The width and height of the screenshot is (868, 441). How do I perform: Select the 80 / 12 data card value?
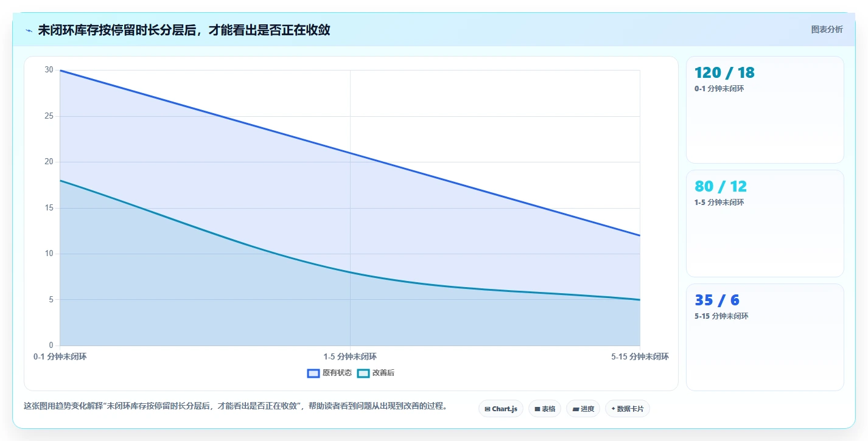721,187
